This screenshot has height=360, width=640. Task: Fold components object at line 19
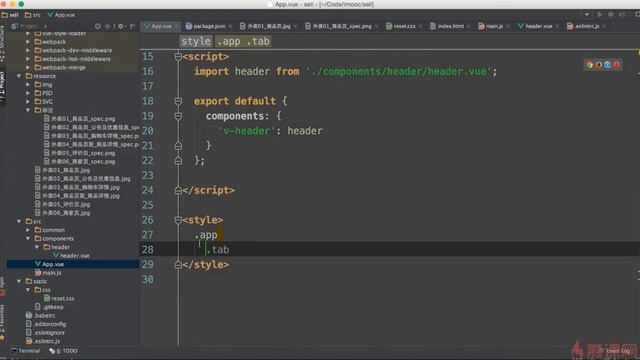pyautogui.click(x=178, y=116)
